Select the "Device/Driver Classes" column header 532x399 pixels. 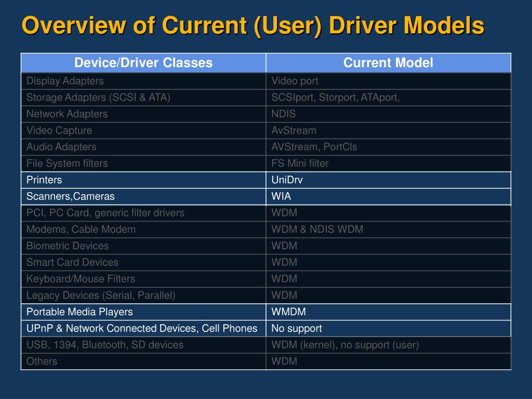tap(143, 63)
